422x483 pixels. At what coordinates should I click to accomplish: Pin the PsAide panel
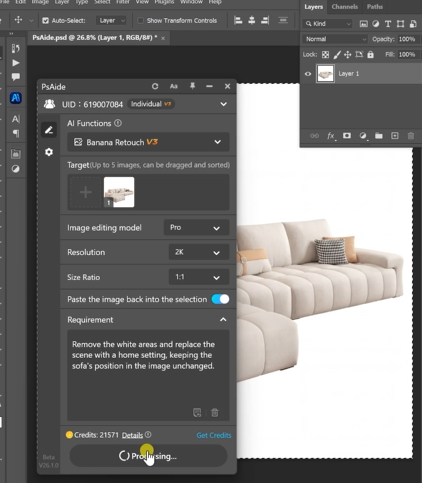pos(192,86)
